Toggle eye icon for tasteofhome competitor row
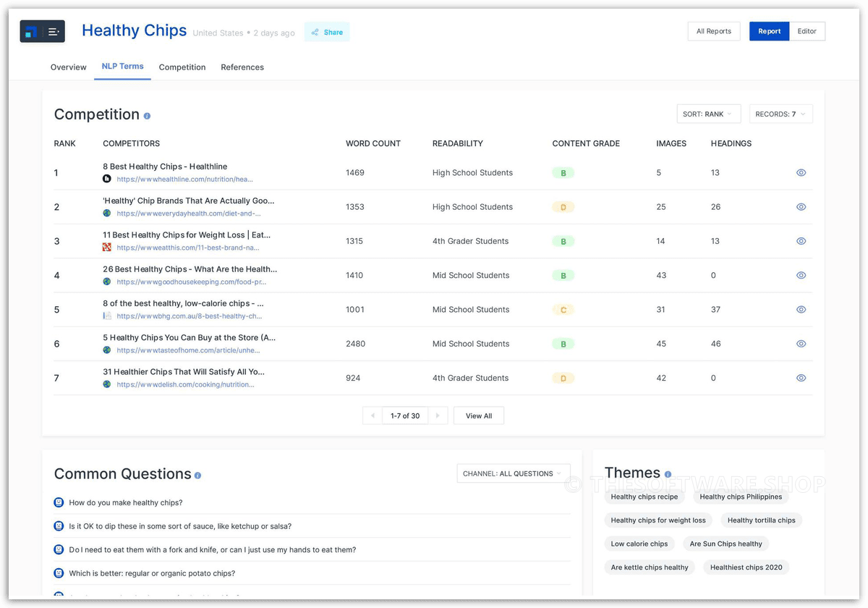The height and width of the screenshot is (608, 868). (801, 344)
